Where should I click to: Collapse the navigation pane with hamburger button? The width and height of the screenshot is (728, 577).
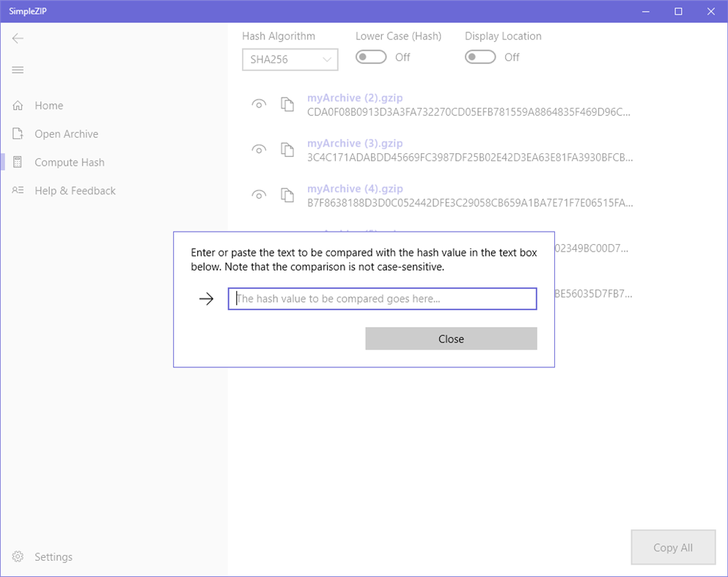18,70
